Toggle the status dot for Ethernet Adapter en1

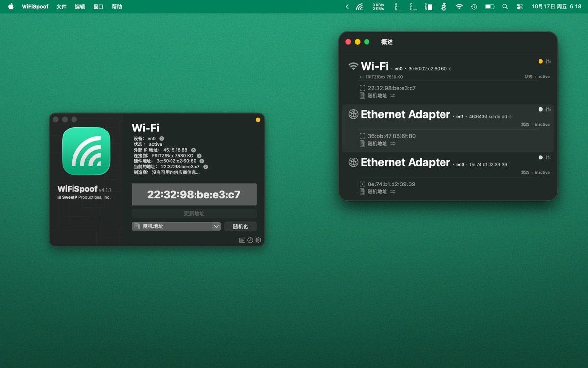point(539,109)
